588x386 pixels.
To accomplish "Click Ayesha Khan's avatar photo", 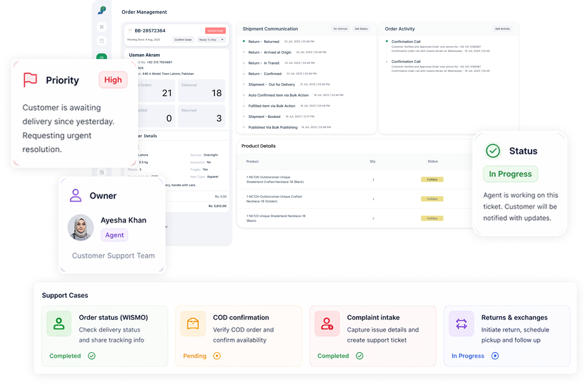I will click(x=81, y=227).
